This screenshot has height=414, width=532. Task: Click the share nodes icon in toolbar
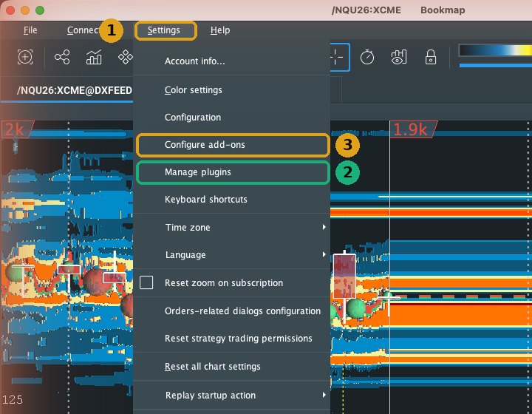(x=62, y=57)
